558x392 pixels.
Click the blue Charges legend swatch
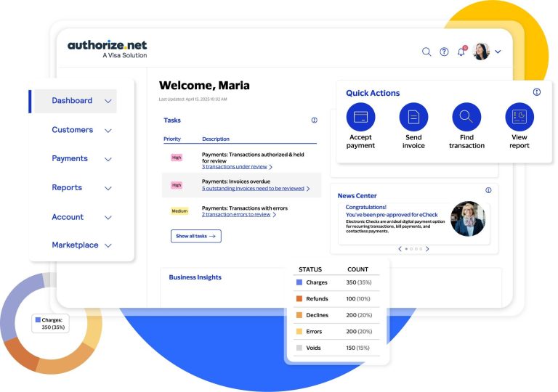point(299,282)
